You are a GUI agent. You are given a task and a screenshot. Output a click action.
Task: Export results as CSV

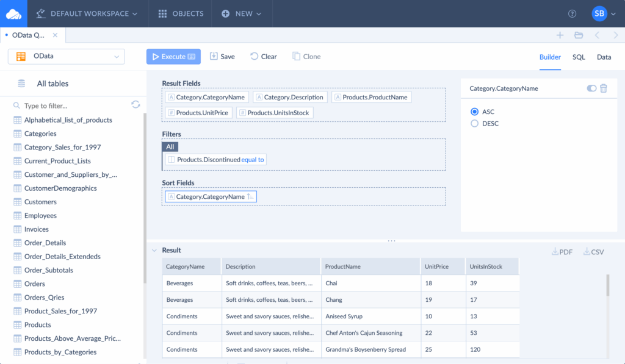[x=593, y=251]
